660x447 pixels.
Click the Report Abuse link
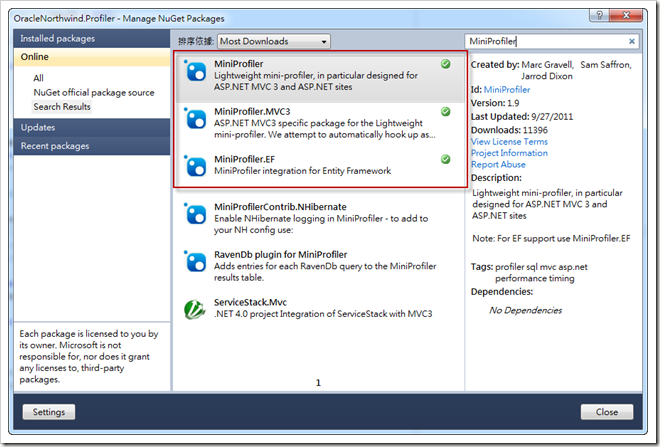coord(498,164)
